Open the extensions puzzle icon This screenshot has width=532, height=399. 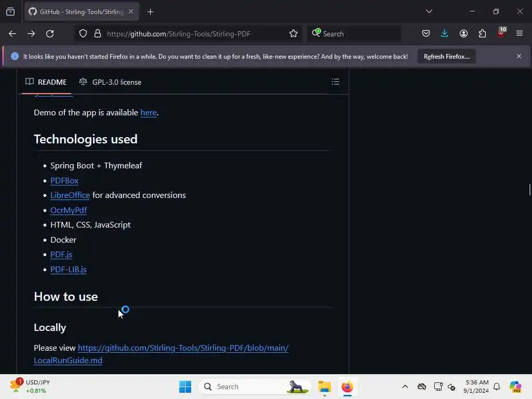pos(482,34)
